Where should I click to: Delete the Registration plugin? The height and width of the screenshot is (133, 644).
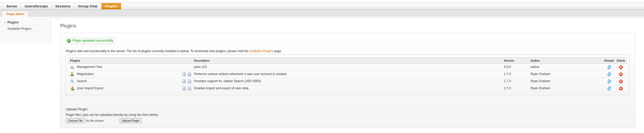point(621,74)
